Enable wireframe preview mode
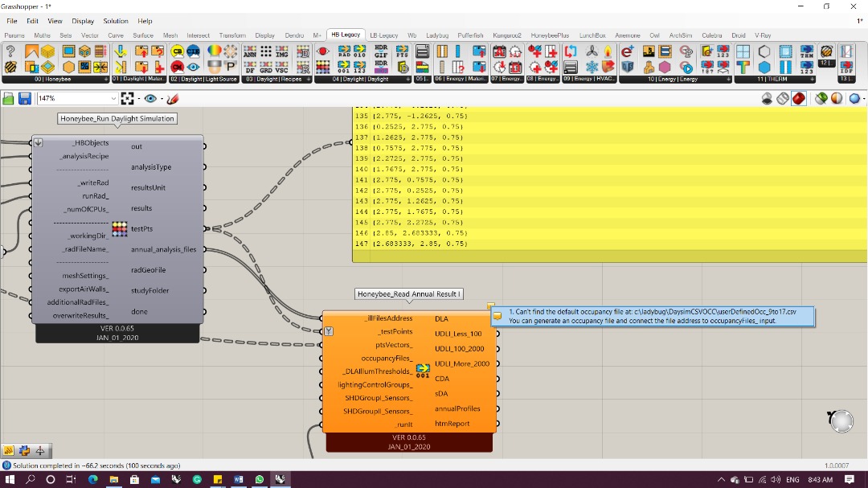Screen dimensions: 868x488 click(783, 99)
